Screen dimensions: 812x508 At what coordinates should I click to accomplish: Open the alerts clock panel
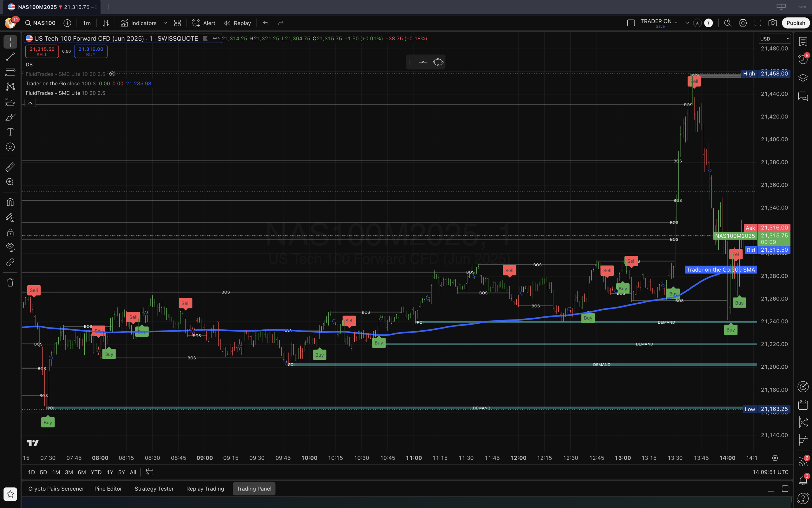pos(803,59)
